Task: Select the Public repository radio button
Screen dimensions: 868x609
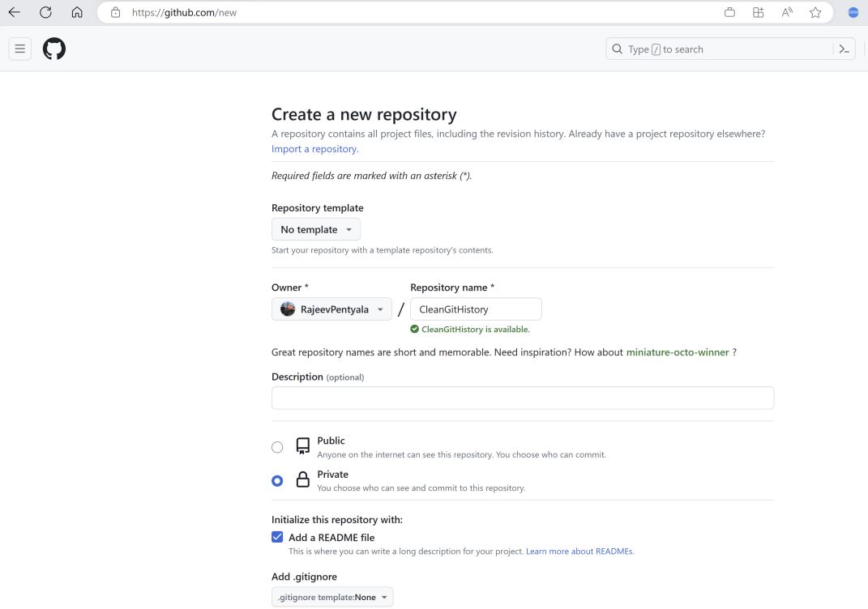Action: (277, 446)
